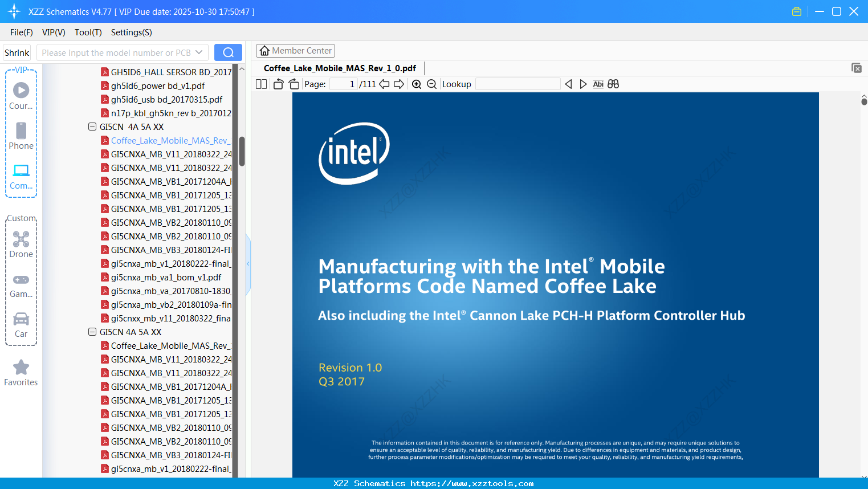Zoom out of the PDF page

click(x=431, y=84)
